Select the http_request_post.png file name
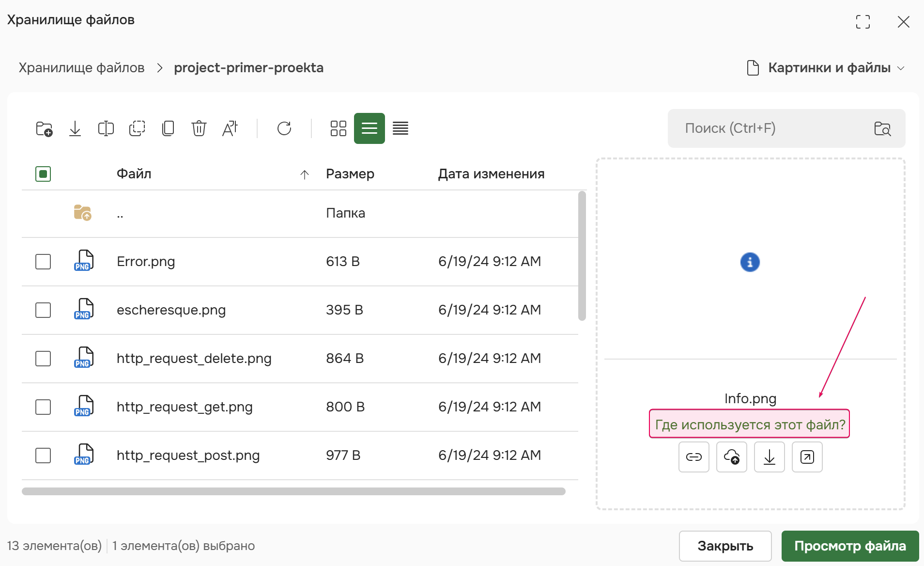Screen dimensions: 924x566 pos(188,456)
